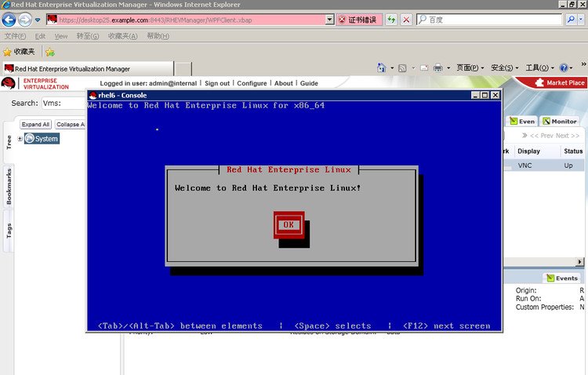Click the RSS feeds icon
This screenshot has width=588, height=375.
click(x=402, y=68)
